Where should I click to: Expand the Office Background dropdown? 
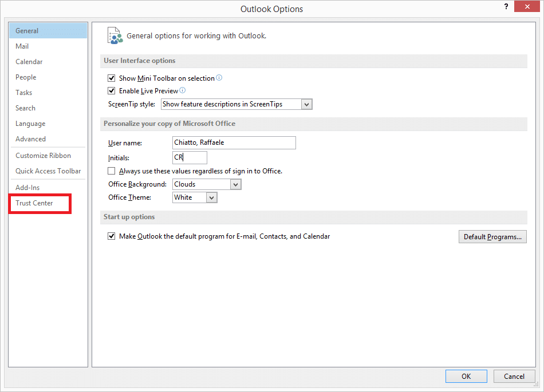pos(235,184)
